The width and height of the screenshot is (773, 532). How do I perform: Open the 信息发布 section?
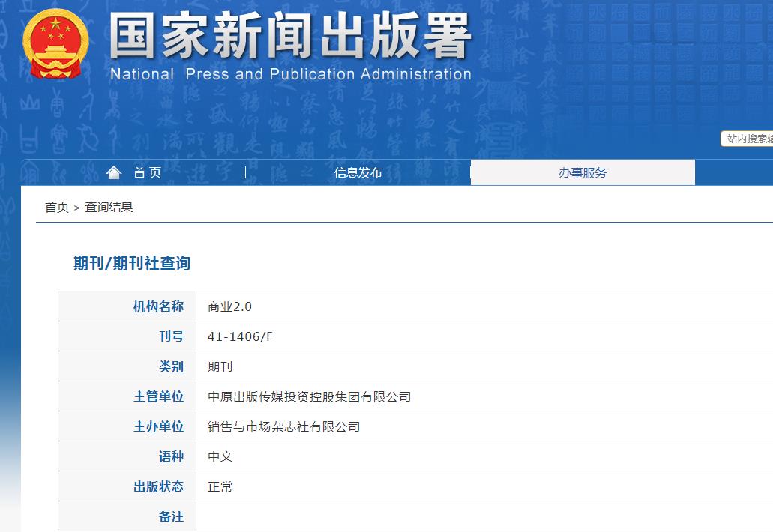(358, 172)
